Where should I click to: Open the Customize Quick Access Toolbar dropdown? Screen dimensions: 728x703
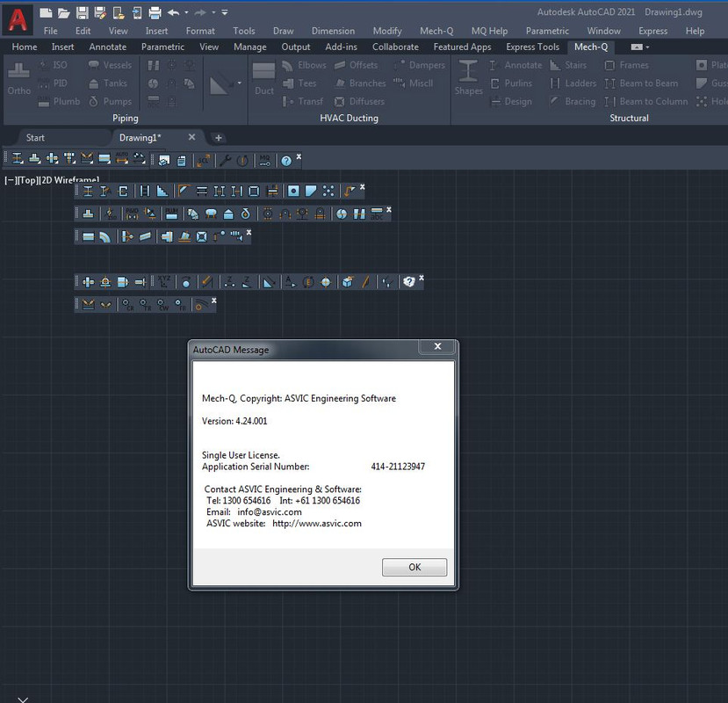click(225, 12)
